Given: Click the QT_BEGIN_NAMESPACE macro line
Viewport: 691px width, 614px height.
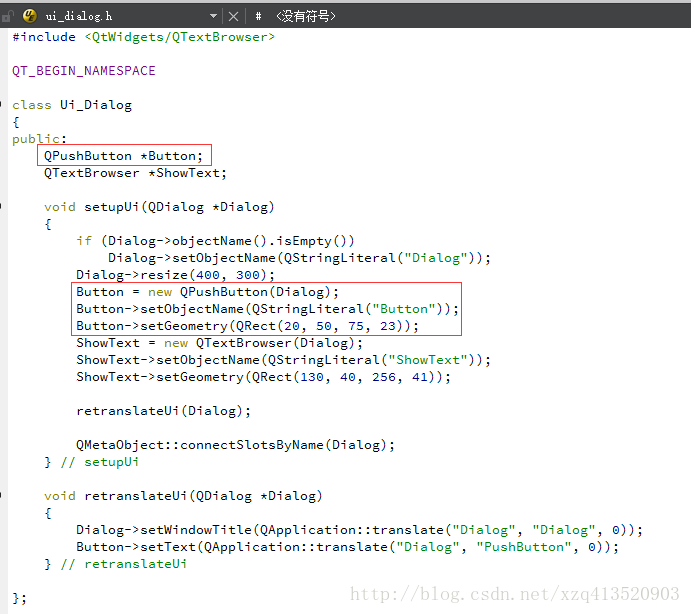Looking at the screenshot, I should coord(84,71).
